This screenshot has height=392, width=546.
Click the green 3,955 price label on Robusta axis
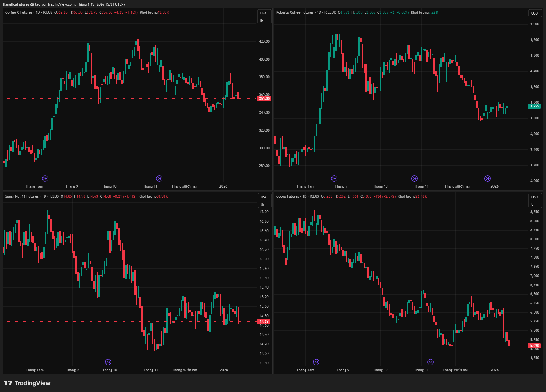[534, 106]
